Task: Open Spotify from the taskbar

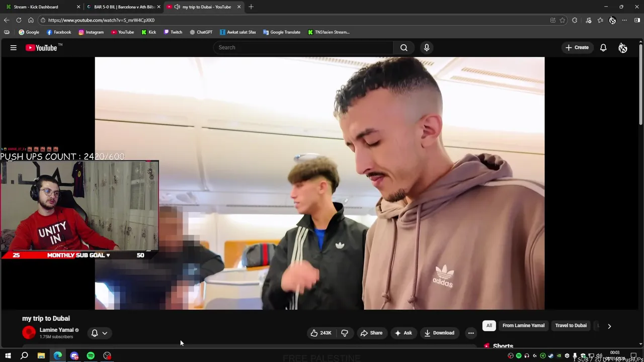Action: [91, 356]
